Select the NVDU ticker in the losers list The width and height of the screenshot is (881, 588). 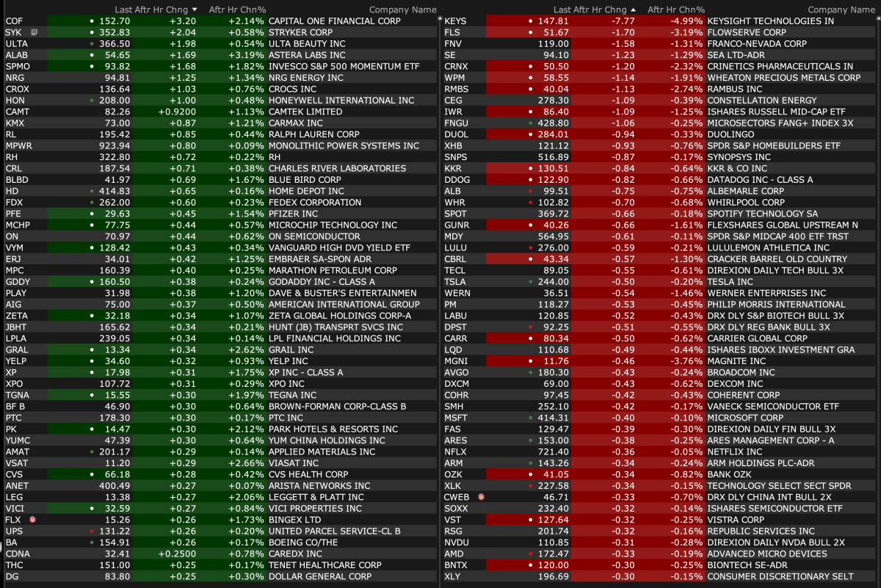pos(457,542)
